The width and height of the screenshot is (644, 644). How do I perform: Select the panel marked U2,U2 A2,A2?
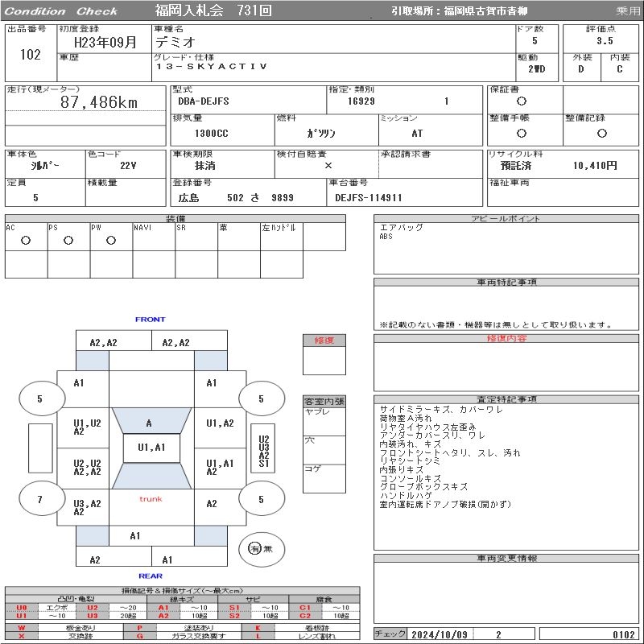click(x=83, y=469)
